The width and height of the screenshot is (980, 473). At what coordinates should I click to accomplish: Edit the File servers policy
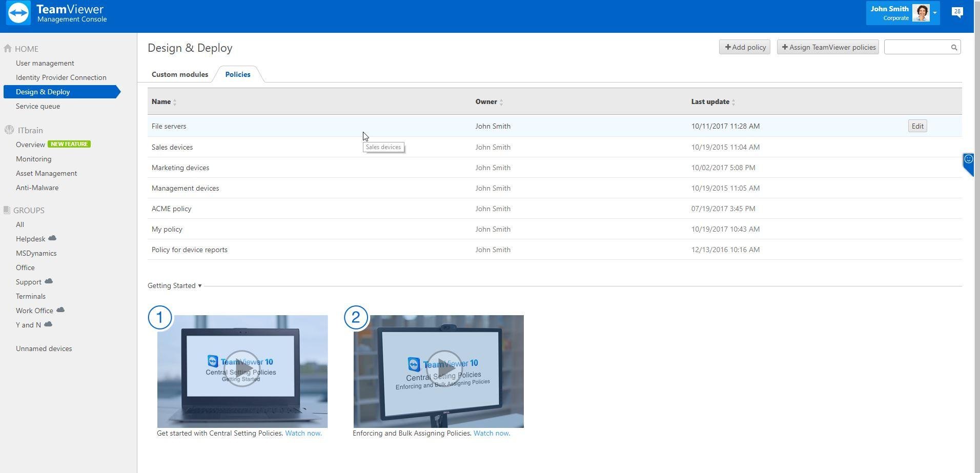click(917, 126)
